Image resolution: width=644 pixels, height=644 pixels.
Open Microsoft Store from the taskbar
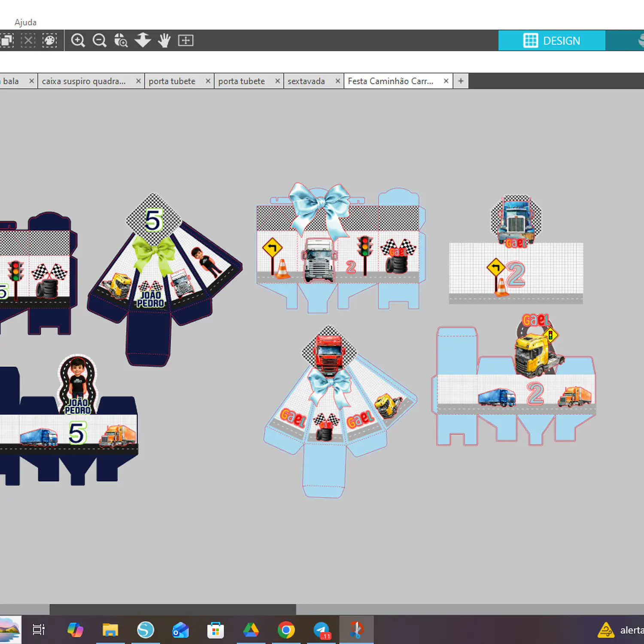[216, 630]
